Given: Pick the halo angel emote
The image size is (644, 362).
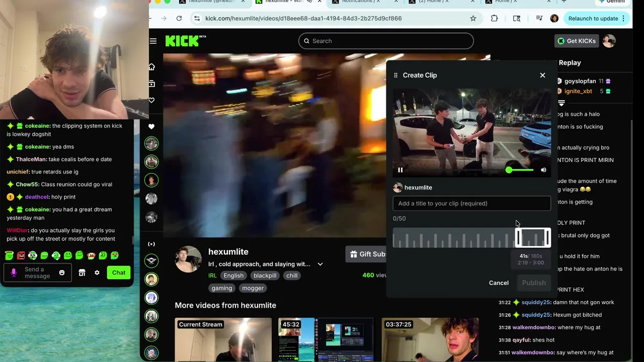Looking at the screenshot, I should pos(10,255).
